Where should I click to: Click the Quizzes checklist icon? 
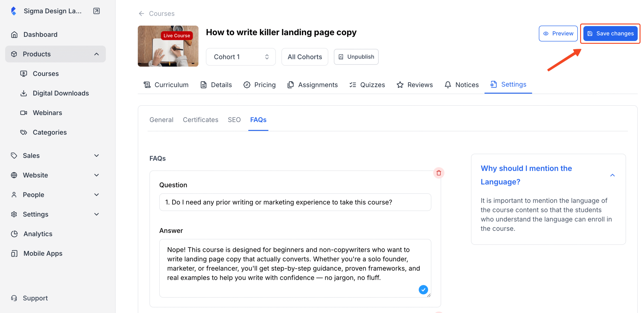click(x=353, y=85)
